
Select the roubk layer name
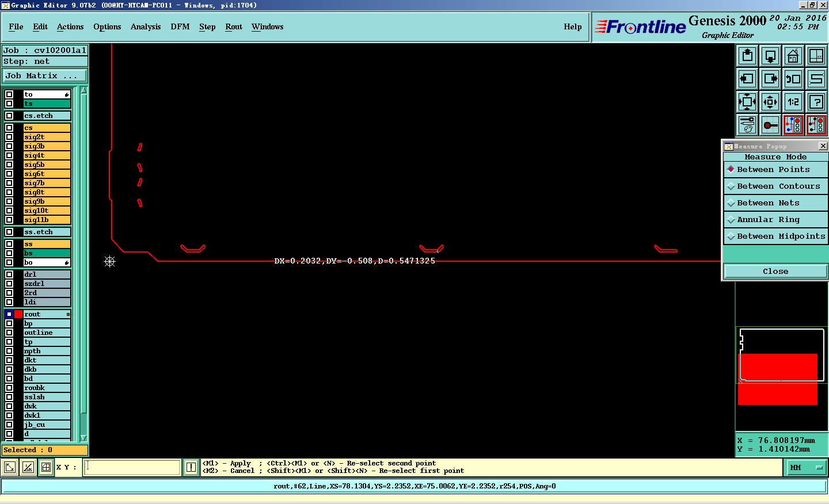tap(47, 388)
